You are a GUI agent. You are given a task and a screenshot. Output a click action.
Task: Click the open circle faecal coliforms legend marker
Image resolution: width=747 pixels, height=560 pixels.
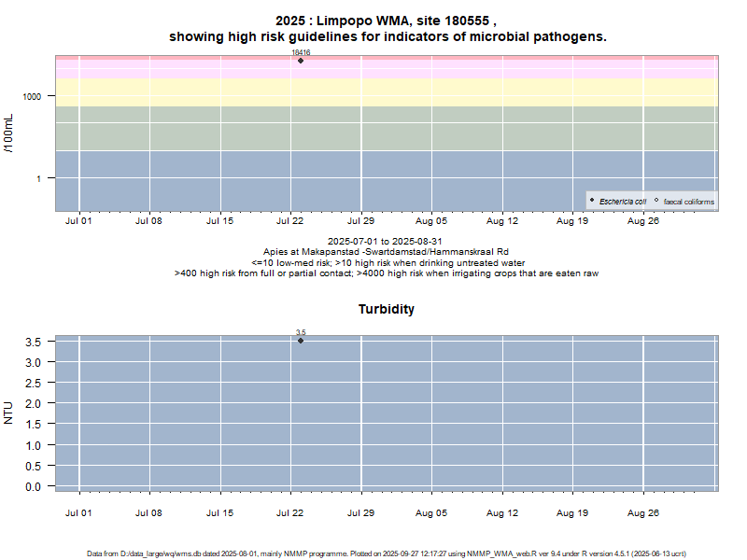pos(656,201)
